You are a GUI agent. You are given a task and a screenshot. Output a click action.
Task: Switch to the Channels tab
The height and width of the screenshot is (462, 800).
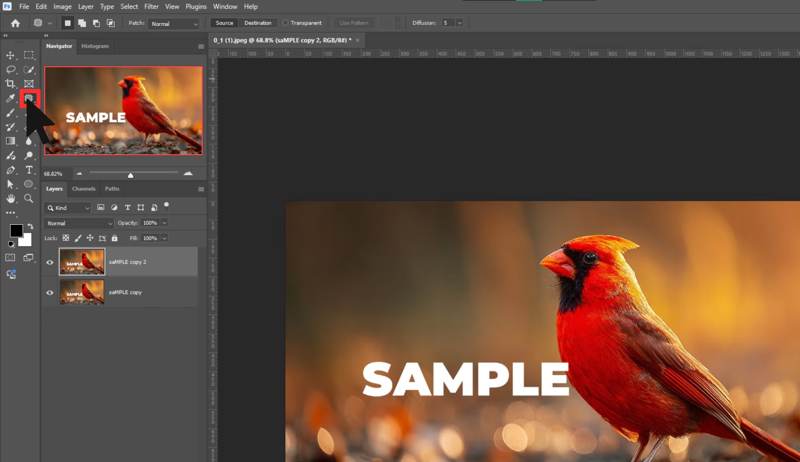point(83,188)
